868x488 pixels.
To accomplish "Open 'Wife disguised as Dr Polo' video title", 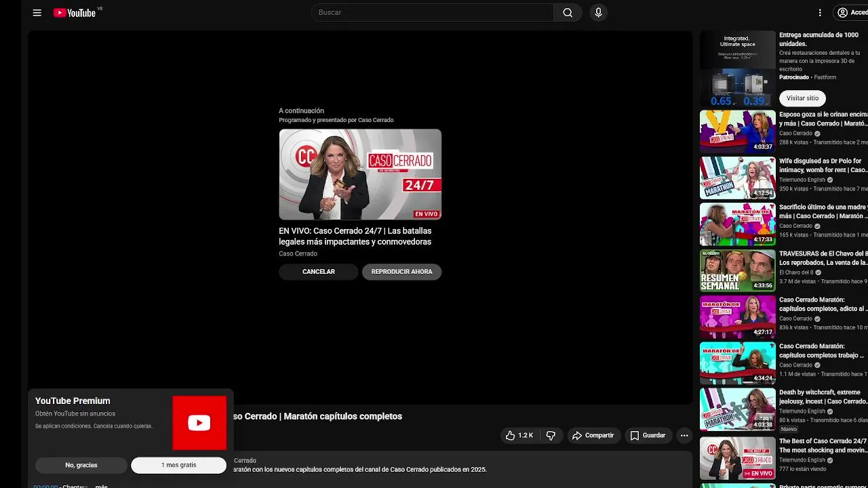I will click(x=823, y=165).
